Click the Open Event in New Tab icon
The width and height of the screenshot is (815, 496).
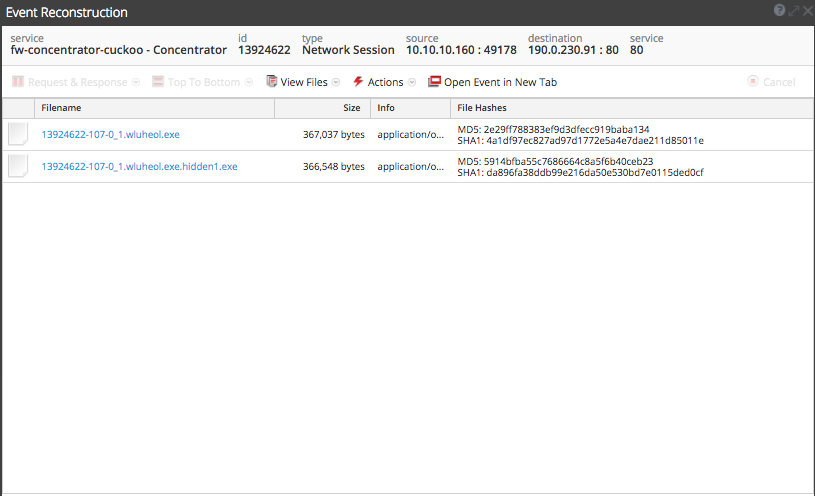point(434,82)
